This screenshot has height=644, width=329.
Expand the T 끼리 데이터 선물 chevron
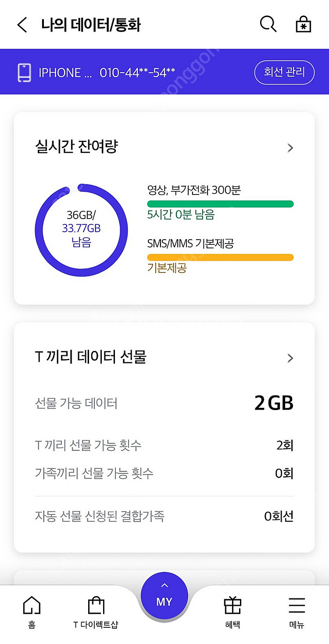click(x=290, y=358)
